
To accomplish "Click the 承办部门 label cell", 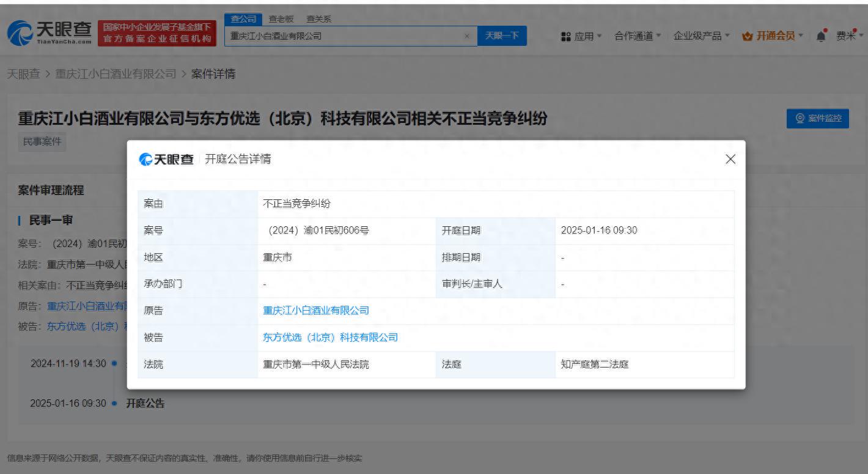I will (197, 284).
